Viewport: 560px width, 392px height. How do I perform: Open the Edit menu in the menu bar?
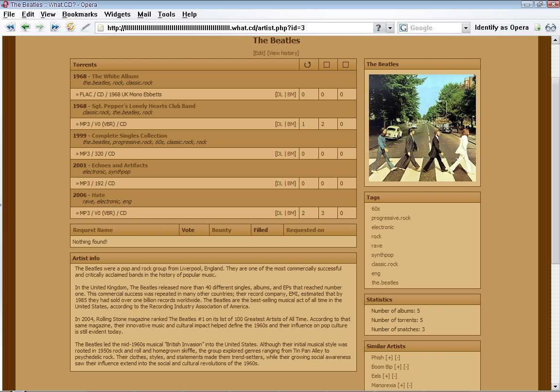28,14
